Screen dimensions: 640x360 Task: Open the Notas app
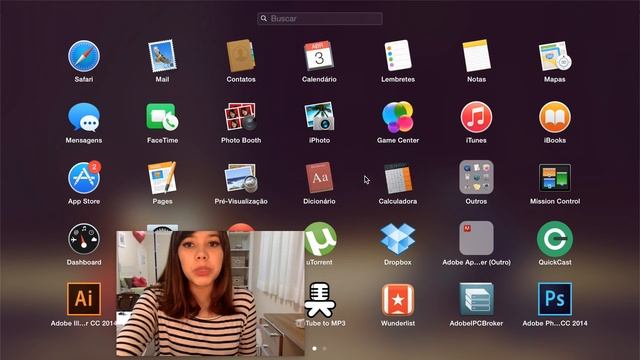[x=476, y=56]
